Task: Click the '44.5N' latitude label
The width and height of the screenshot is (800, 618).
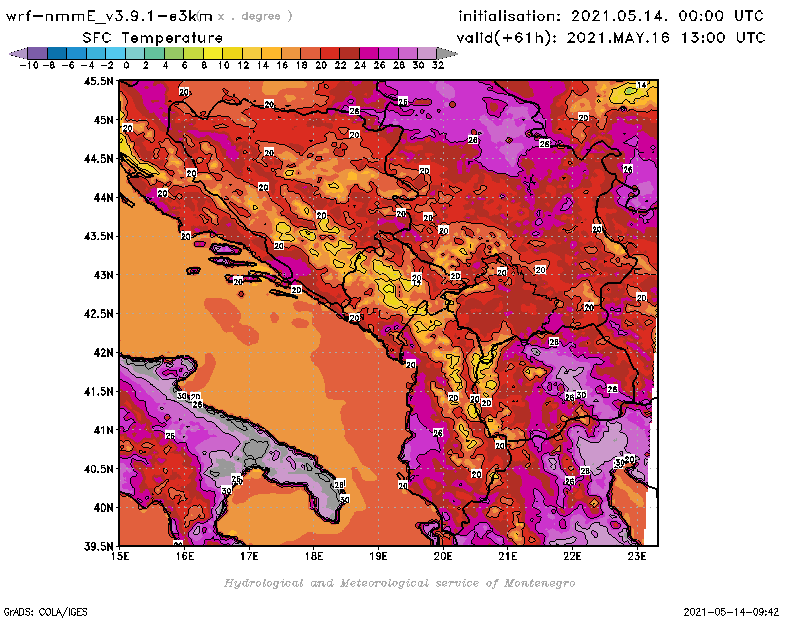Action: tap(98, 159)
